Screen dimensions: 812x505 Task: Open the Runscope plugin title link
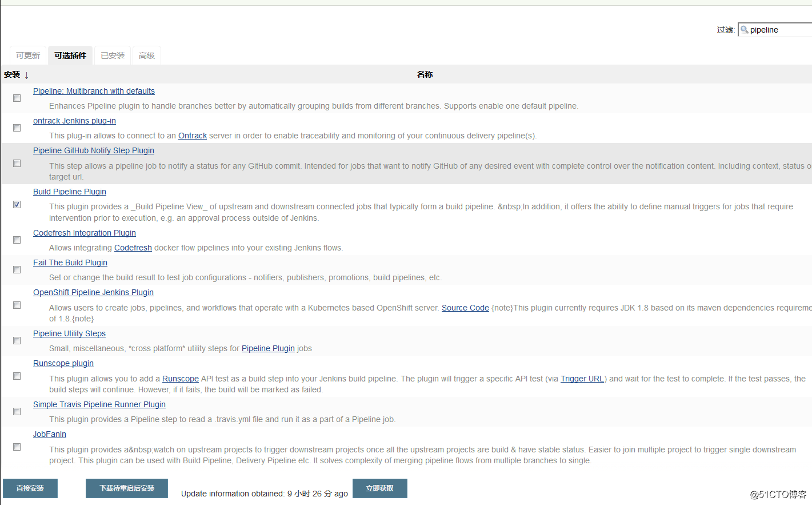point(63,363)
